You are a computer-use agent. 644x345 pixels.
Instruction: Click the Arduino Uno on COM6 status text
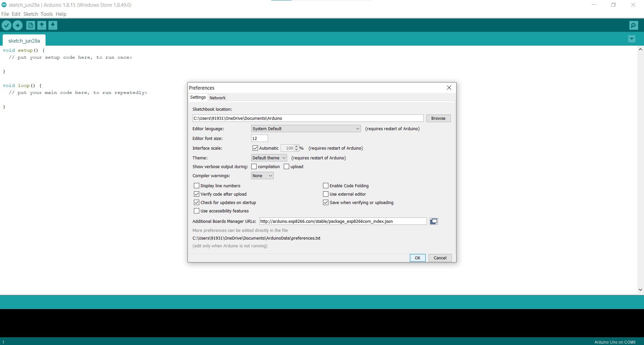coord(615,342)
